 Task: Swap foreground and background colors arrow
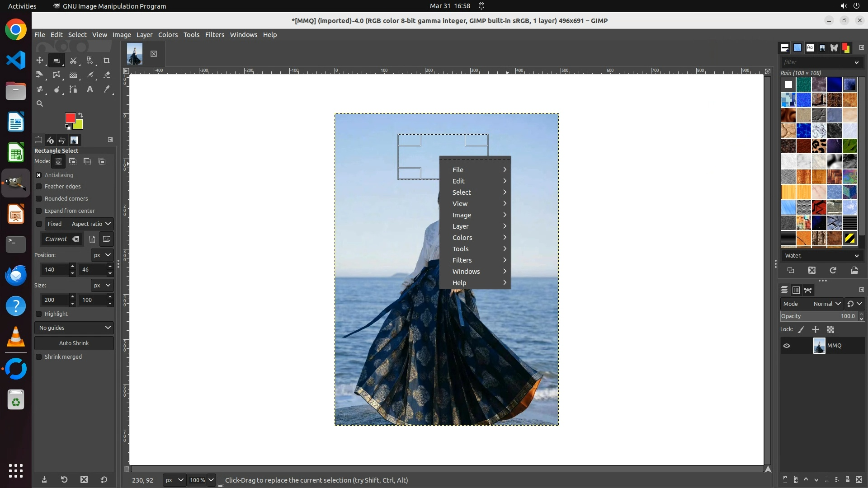(x=80, y=115)
